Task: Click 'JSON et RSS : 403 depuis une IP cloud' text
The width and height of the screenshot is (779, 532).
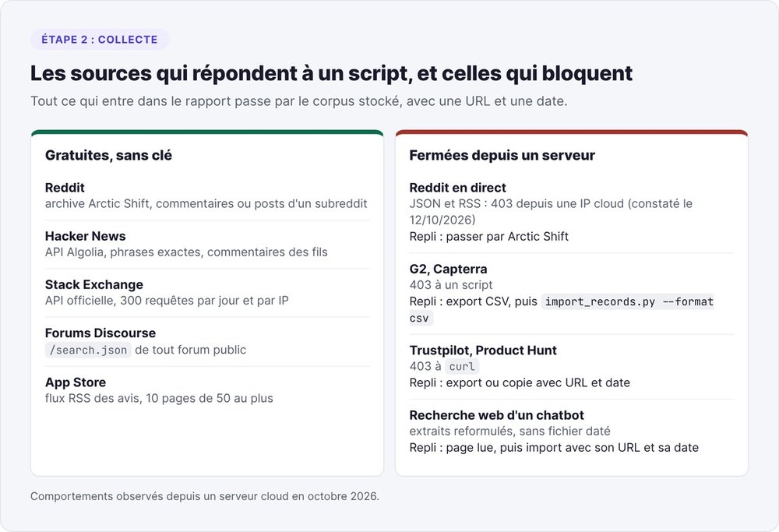Action: (x=551, y=212)
